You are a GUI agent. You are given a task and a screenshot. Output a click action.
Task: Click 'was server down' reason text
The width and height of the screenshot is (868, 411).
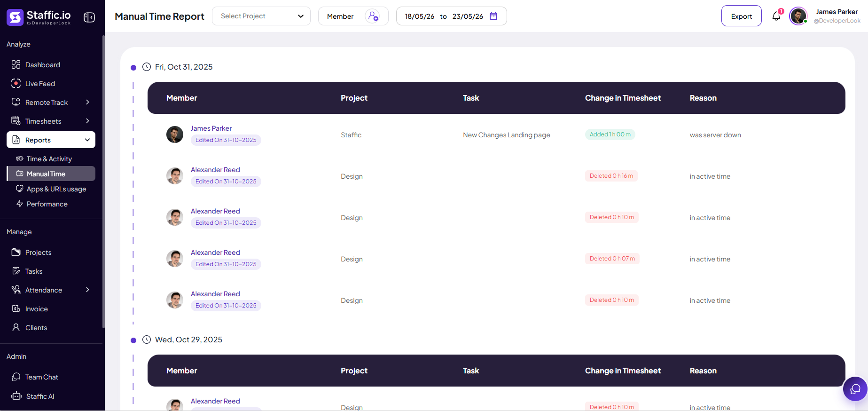[715, 134]
